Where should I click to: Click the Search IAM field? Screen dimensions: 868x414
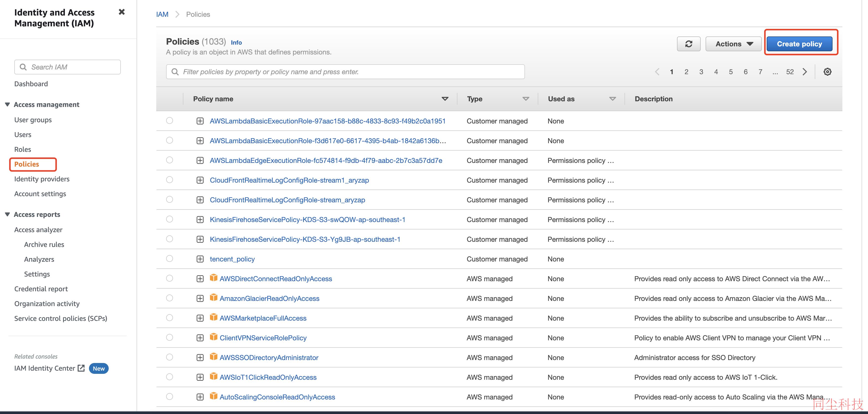pos(67,67)
